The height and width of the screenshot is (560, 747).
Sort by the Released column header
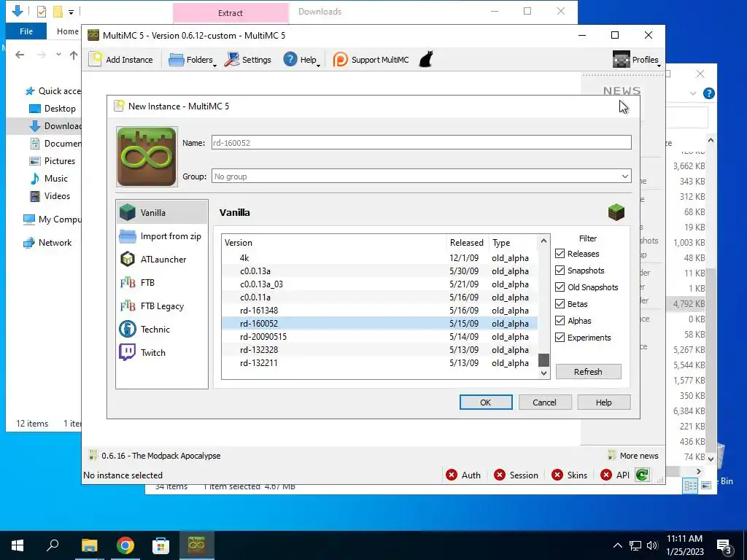click(x=468, y=242)
